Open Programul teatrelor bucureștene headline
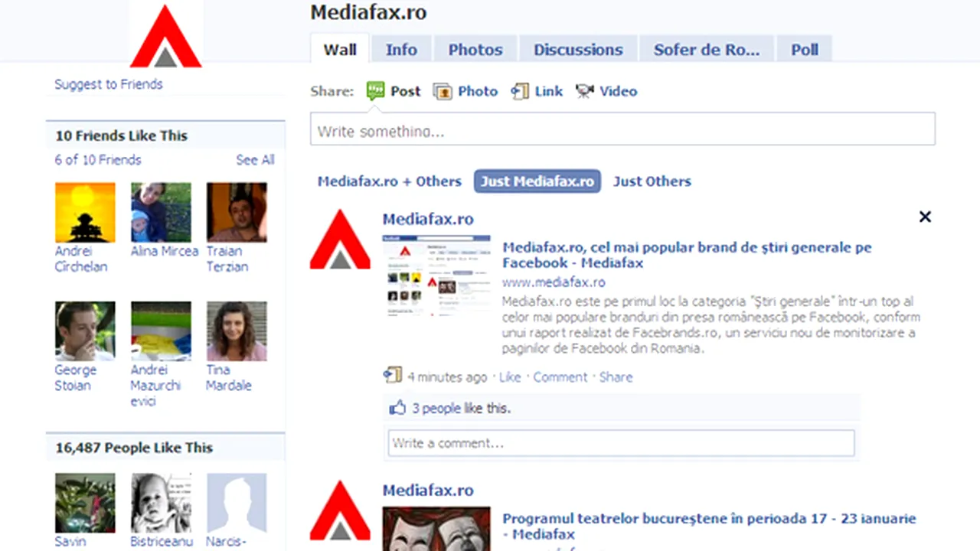 [709, 527]
